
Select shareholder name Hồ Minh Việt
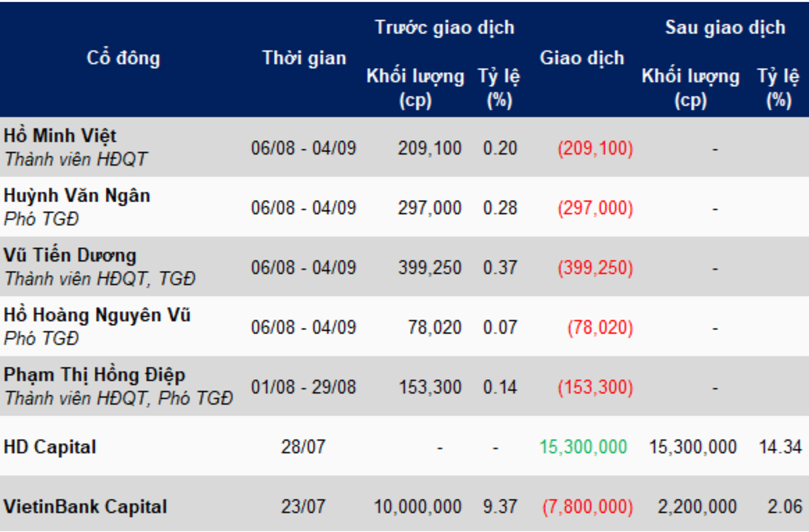pyautogui.click(x=60, y=136)
